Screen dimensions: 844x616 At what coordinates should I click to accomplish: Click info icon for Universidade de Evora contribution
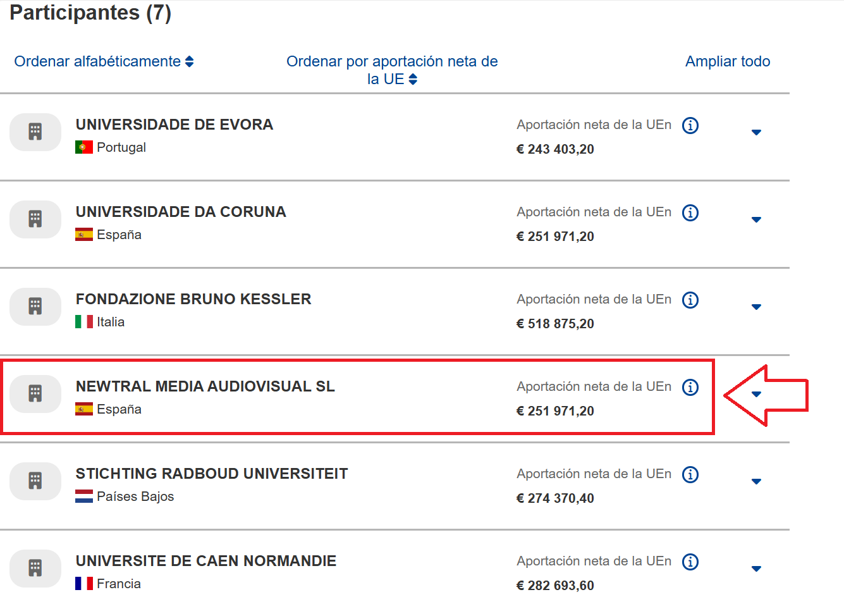(690, 125)
